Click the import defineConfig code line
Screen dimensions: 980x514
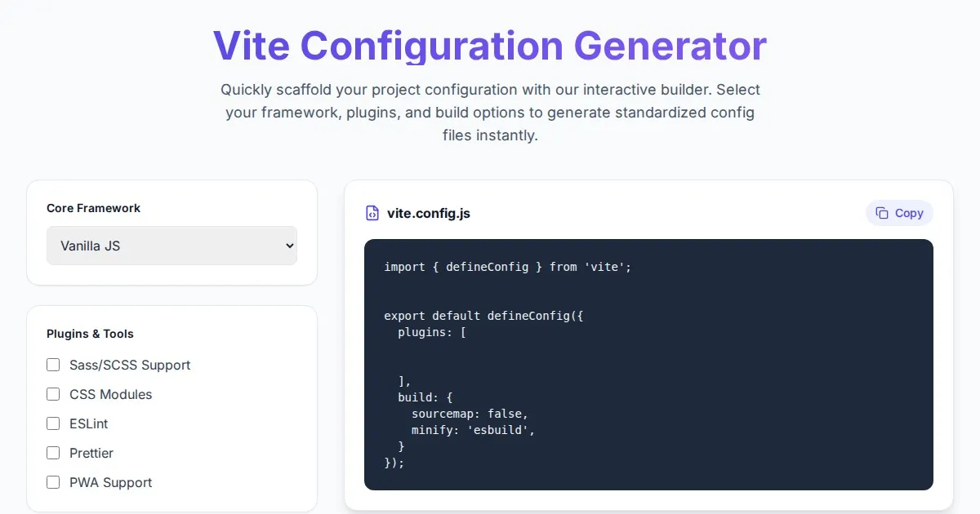(x=507, y=267)
